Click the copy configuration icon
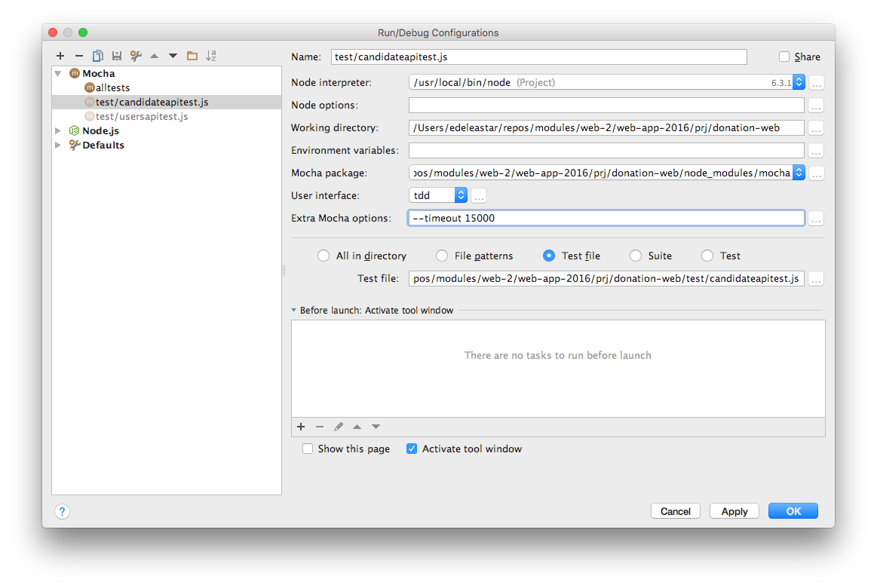 (98, 56)
